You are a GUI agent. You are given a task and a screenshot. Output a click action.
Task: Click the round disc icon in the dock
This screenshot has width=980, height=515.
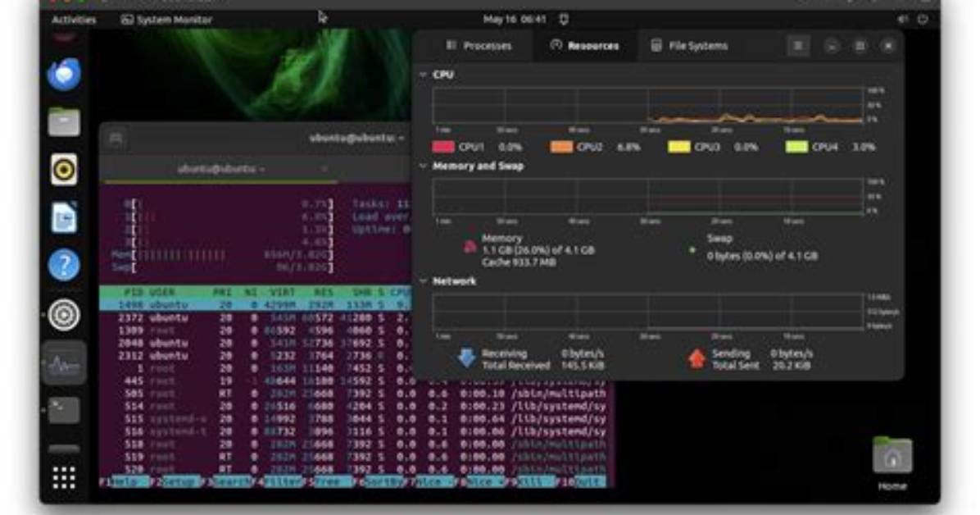(64, 315)
